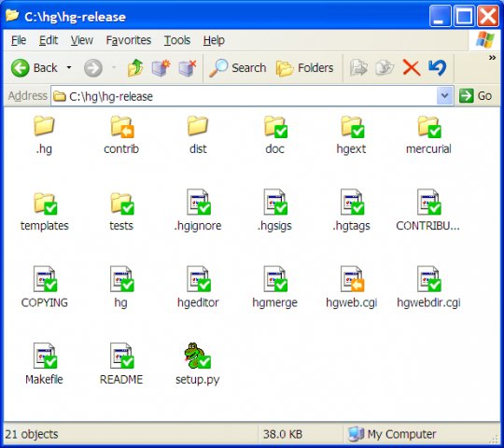Select the mercurial folder icon

pyautogui.click(x=429, y=126)
